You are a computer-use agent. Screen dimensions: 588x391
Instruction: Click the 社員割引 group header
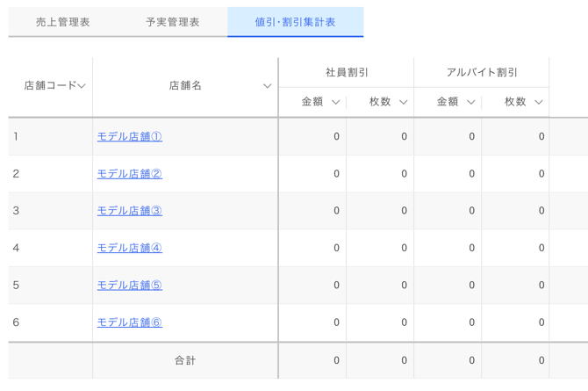(346, 72)
